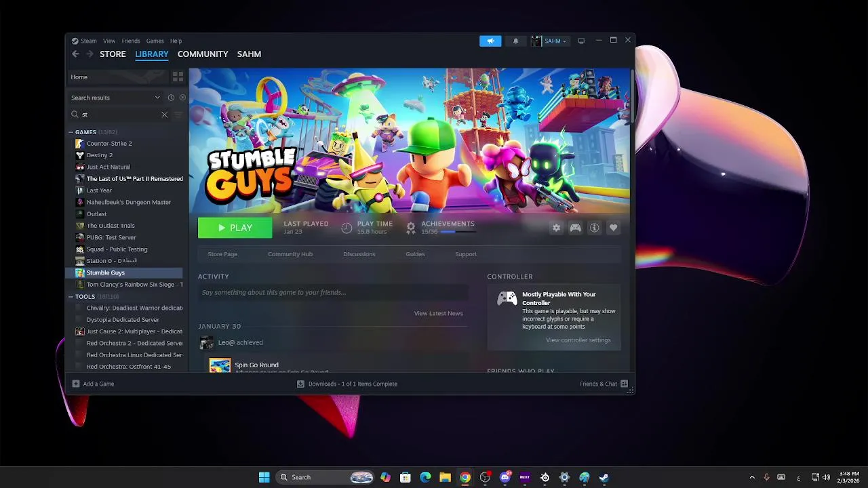
Task: Open the Games menu
Action: 155,41
